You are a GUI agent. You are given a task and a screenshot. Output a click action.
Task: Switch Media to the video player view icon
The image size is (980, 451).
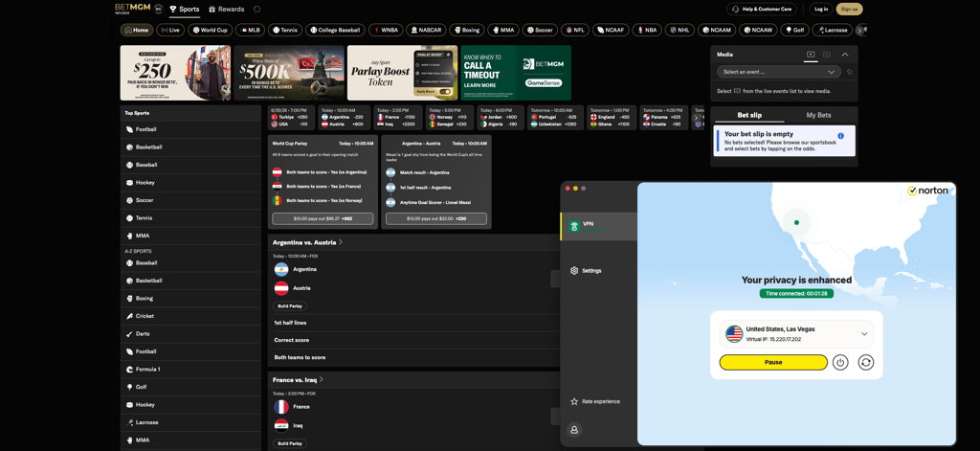[x=811, y=55]
